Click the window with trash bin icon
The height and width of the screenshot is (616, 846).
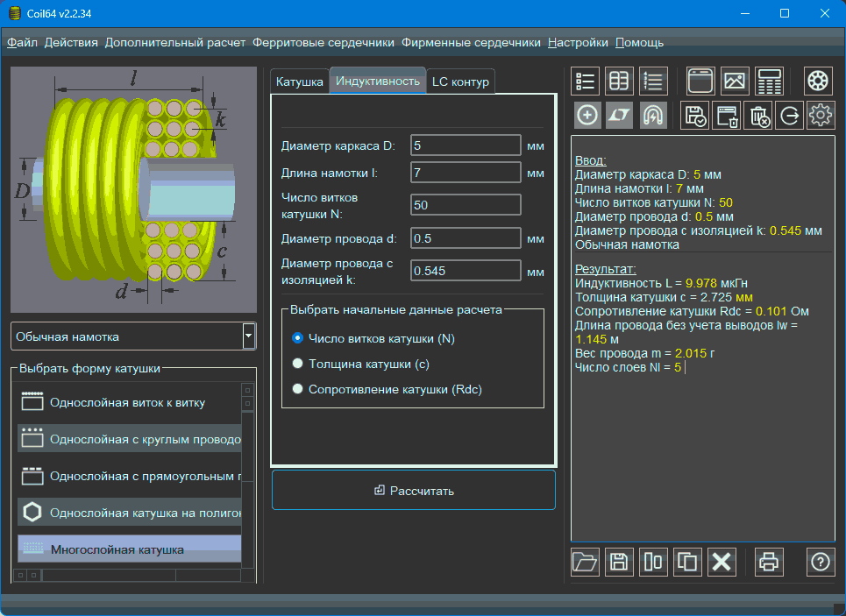click(726, 116)
